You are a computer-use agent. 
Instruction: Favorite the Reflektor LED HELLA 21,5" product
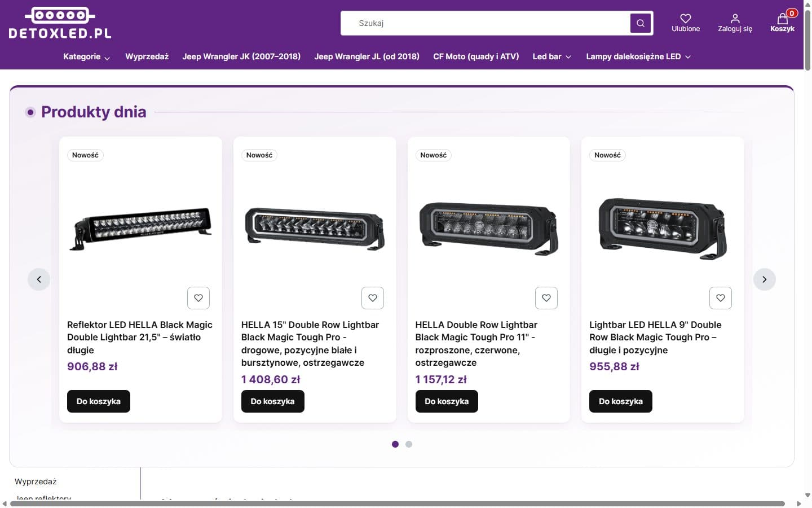(198, 298)
